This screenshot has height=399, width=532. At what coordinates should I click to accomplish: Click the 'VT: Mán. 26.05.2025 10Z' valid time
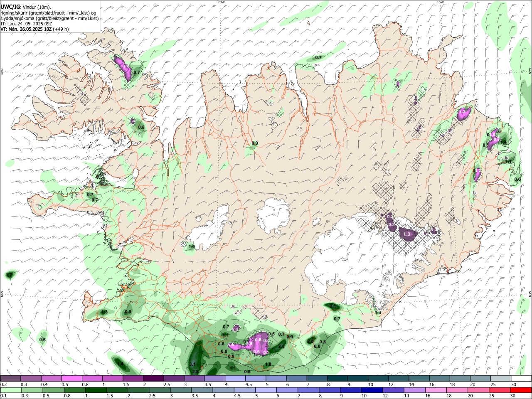(x=26, y=29)
